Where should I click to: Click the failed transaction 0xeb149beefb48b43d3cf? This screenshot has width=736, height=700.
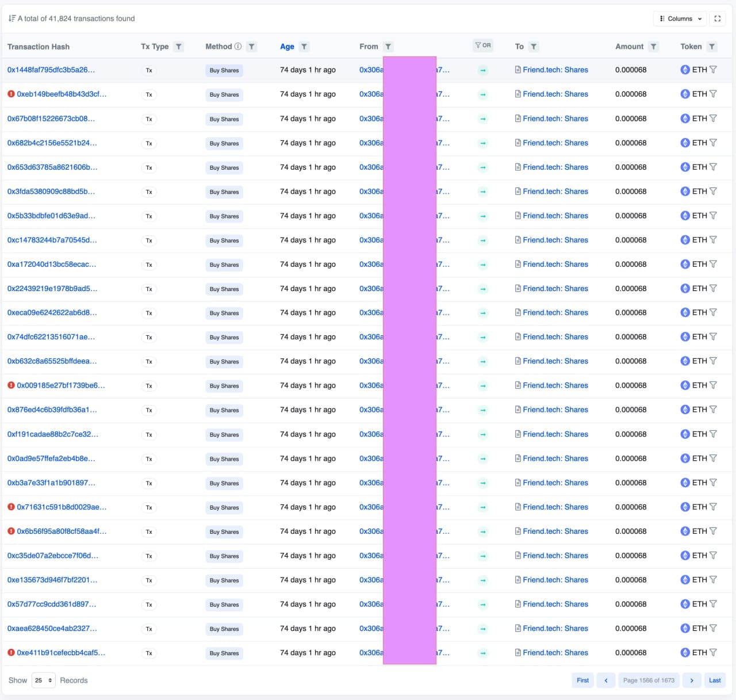coord(62,94)
